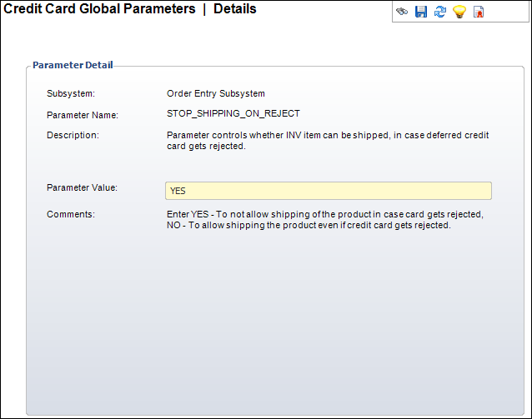The width and height of the screenshot is (532, 419).
Task: Select the STOP_SHIPPING_ON_REJECT parameter name text
Action: [x=233, y=114]
